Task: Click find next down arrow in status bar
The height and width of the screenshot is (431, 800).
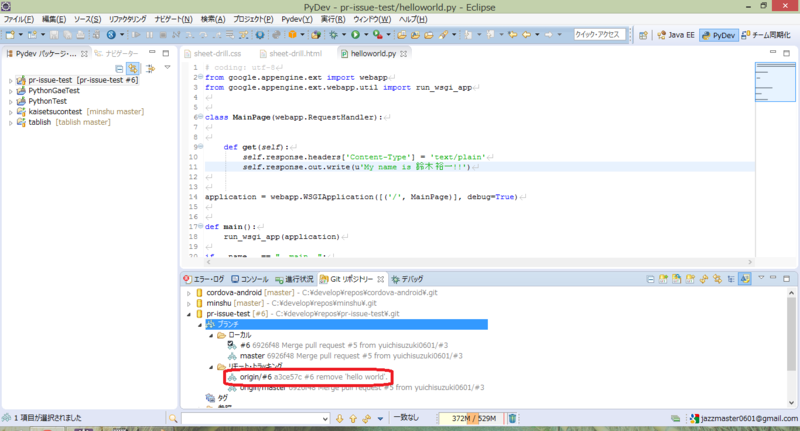Action: point(340,418)
